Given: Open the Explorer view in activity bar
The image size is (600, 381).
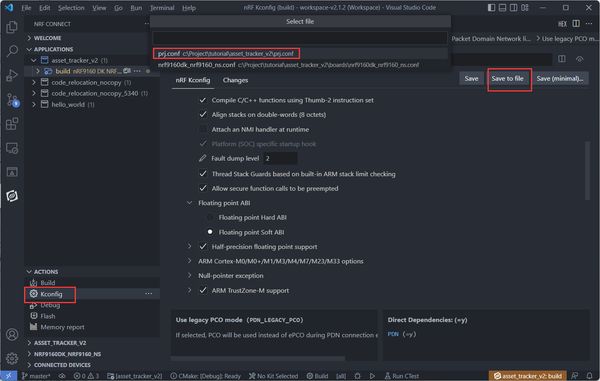Looking at the screenshot, I should click(x=12, y=27).
